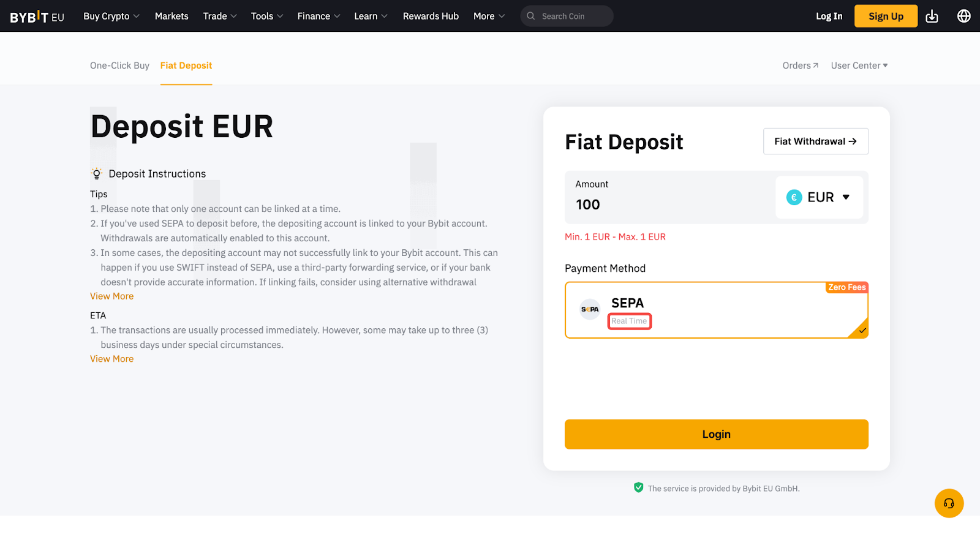
Task: Click the green shield security icon
Action: (638, 488)
